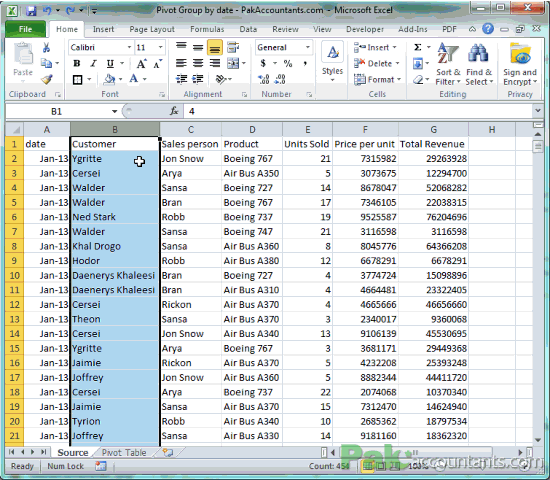Click the percent style icon
The height and width of the screenshot is (480, 550).
tap(288, 64)
